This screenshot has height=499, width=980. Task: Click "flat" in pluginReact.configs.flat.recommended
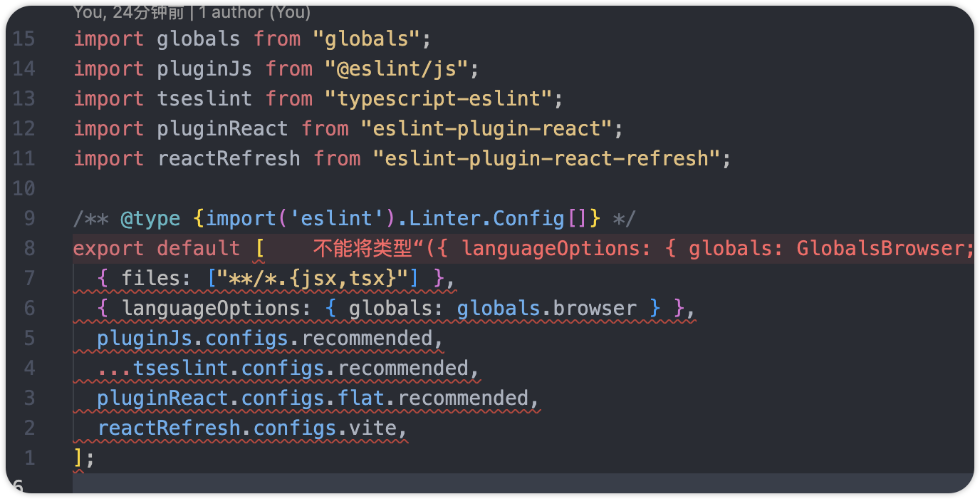[x=360, y=398]
